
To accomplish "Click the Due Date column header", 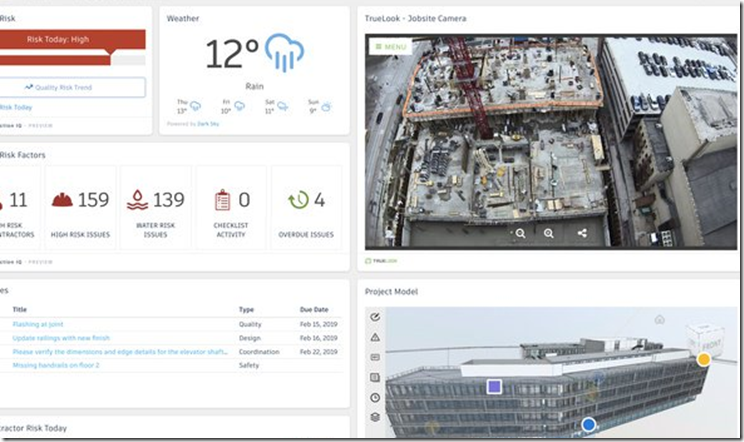I will click(x=314, y=310).
